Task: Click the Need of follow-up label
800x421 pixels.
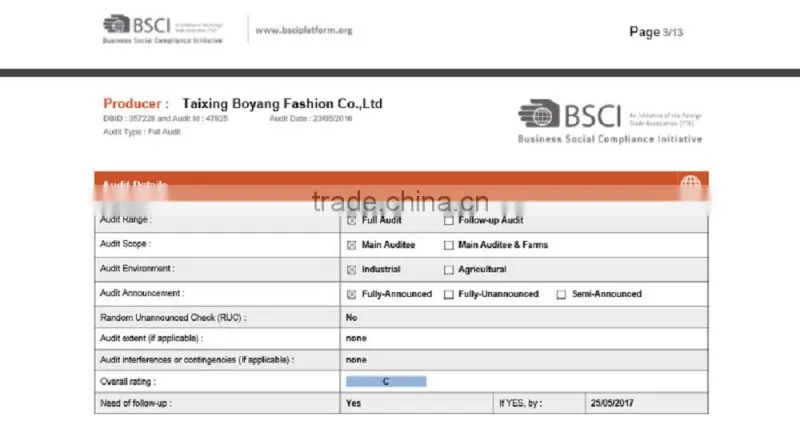Action: point(136,403)
